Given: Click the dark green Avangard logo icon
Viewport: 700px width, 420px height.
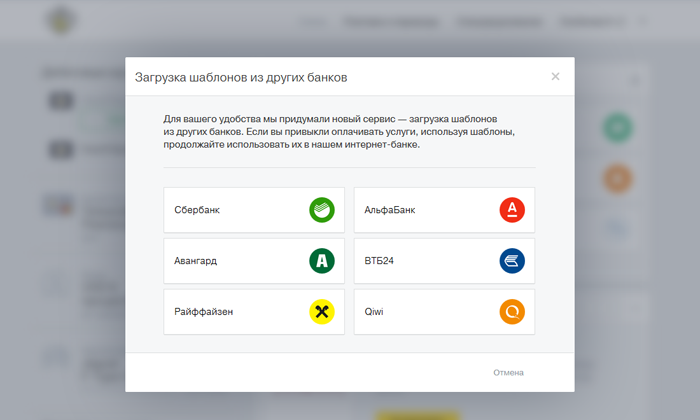Looking at the screenshot, I should pyautogui.click(x=322, y=261).
